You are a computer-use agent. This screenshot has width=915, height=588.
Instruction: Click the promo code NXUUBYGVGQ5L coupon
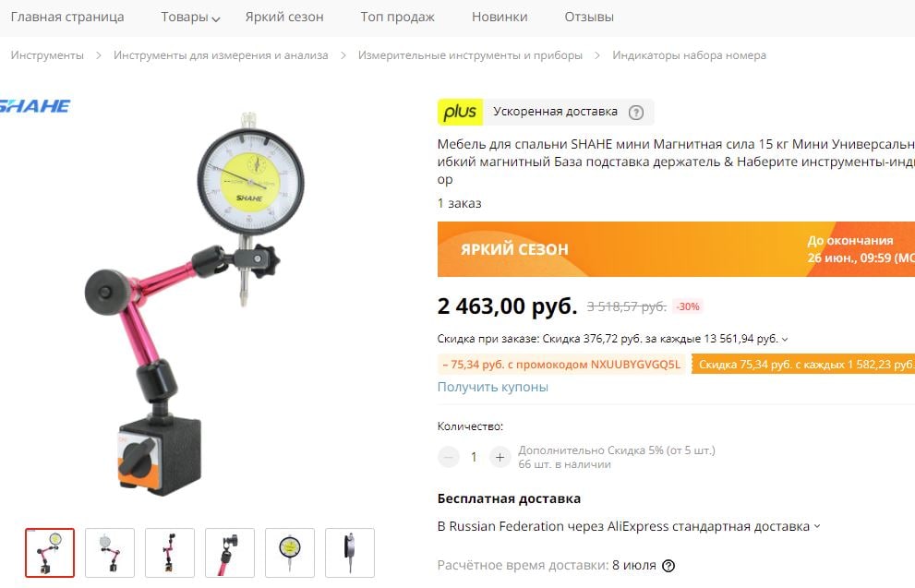pos(561,365)
